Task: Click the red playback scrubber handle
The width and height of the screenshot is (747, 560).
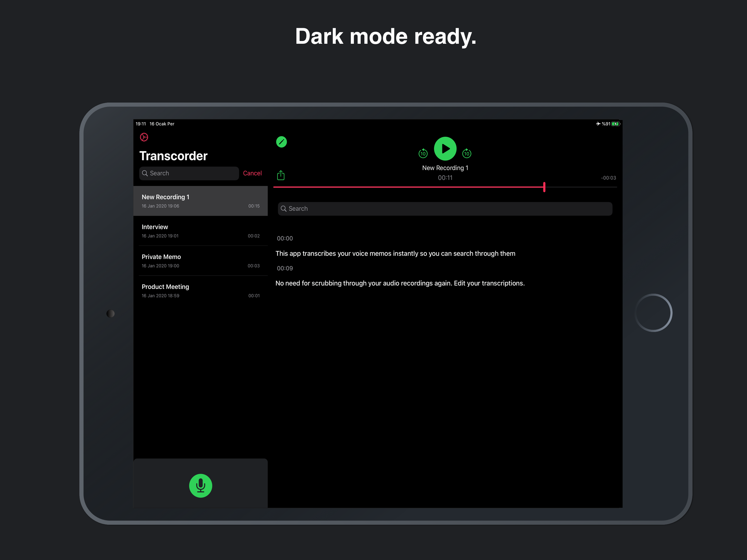Action: [544, 187]
